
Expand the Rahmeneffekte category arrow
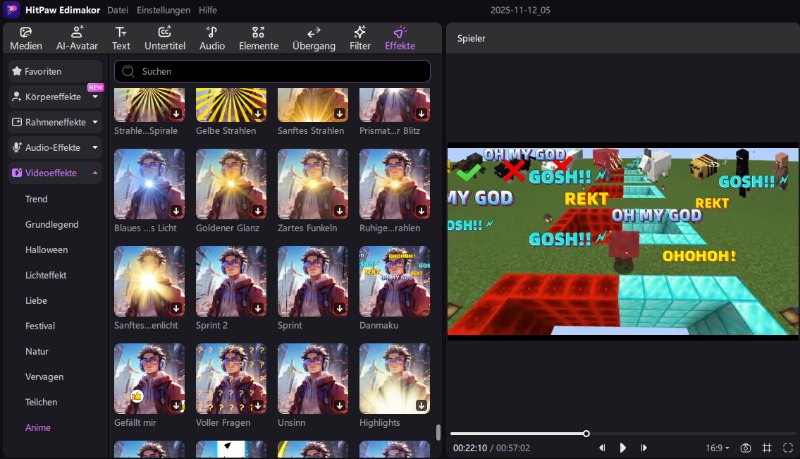95,122
